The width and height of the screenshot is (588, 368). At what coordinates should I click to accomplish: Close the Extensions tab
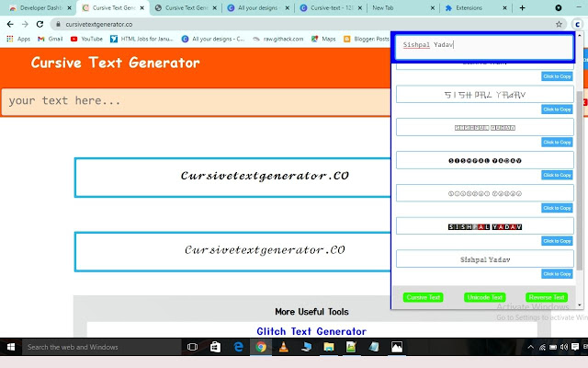pos(504,8)
